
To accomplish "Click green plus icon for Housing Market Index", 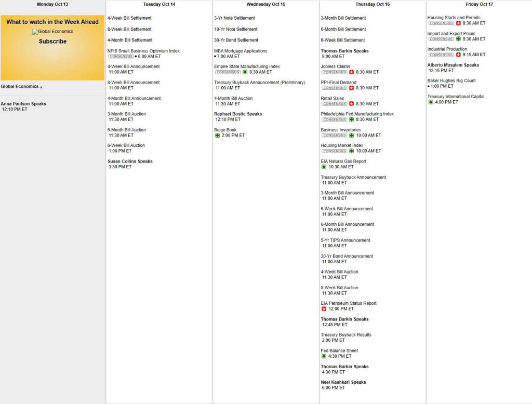I will (351, 151).
